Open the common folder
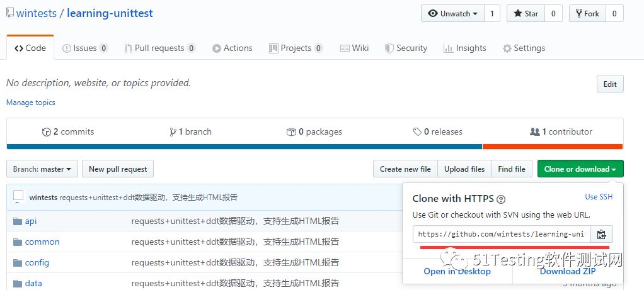The width and height of the screenshot is (644, 290). coord(42,242)
